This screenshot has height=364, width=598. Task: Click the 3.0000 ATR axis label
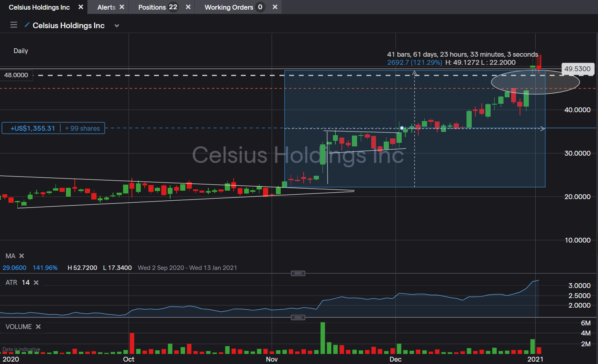(580, 286)
